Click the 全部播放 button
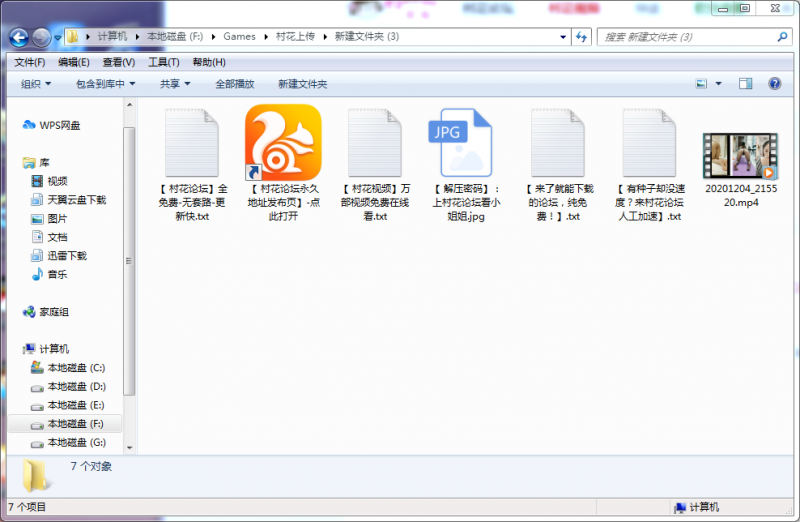800x522 pixels. click(x=235, y=84)
